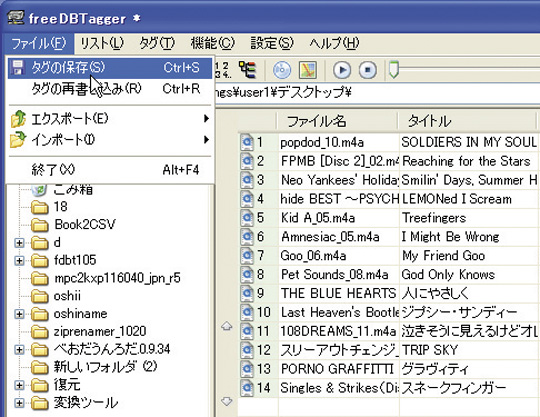Screen dimensions: 540x417
Task: Click title LEMONed I Scream
Action: [457, 199]
